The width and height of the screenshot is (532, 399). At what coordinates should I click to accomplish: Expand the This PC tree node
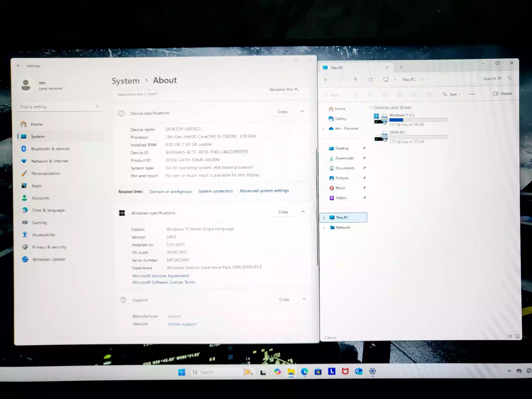(324, 218)
